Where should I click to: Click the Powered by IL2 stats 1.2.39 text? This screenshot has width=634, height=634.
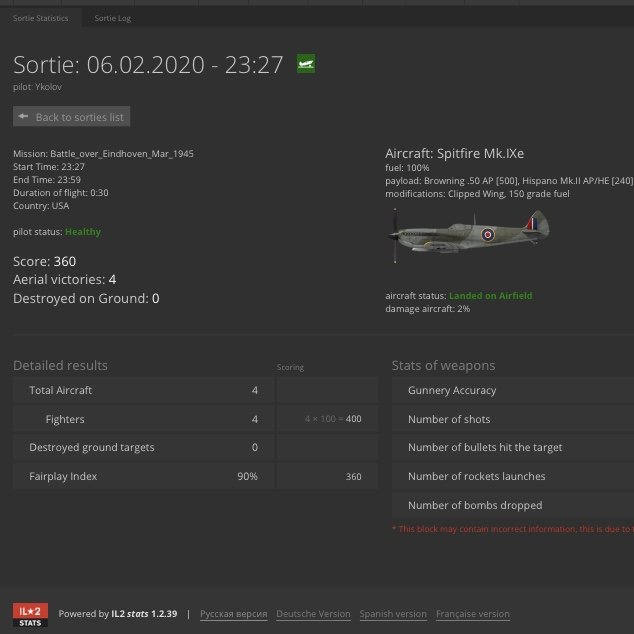pyautogui.click(x=118, y=614)
